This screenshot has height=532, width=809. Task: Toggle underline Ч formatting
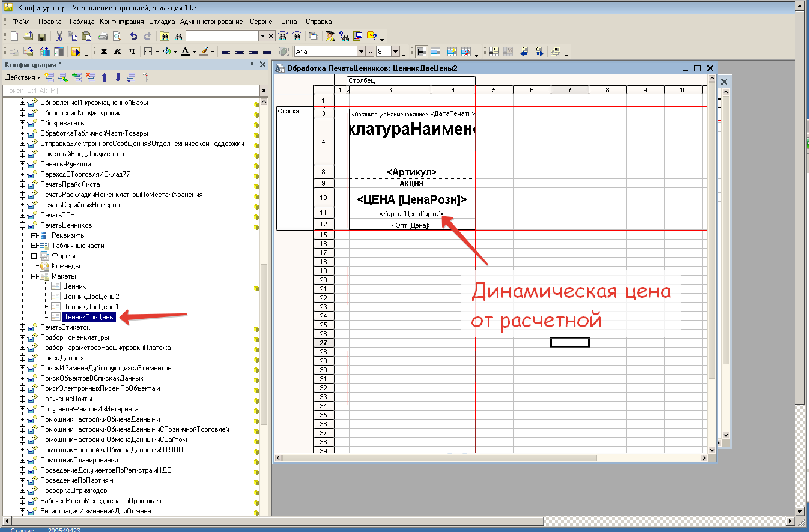point(131,52)
